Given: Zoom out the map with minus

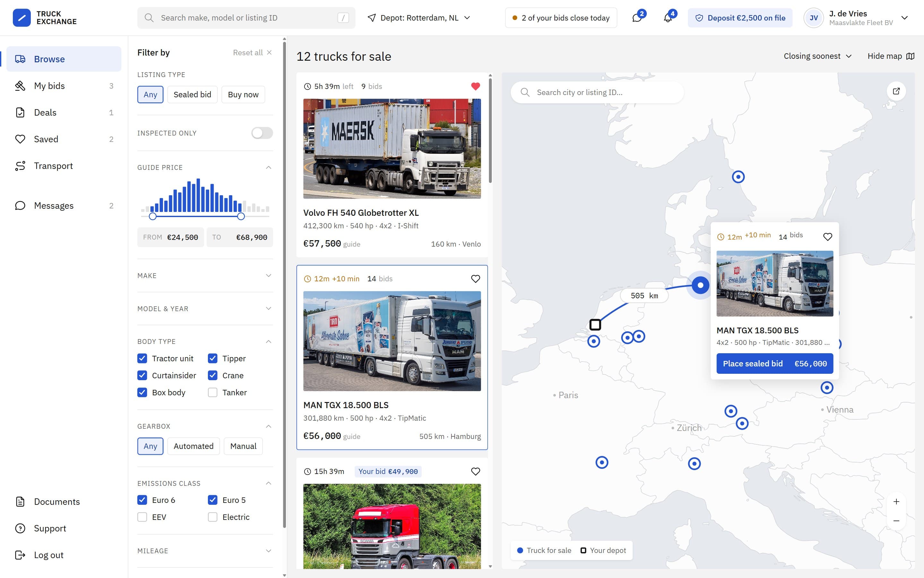Looking at the screenshot, I should coord(896,521).
